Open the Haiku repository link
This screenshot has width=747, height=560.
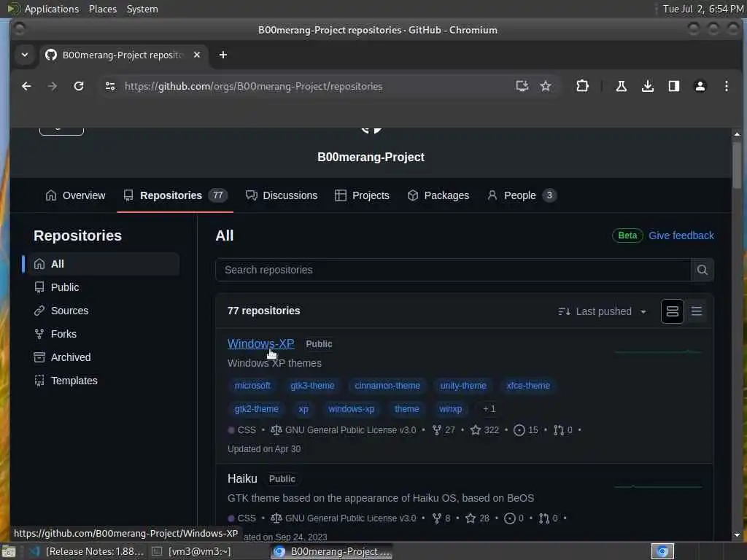click(242, 478)
